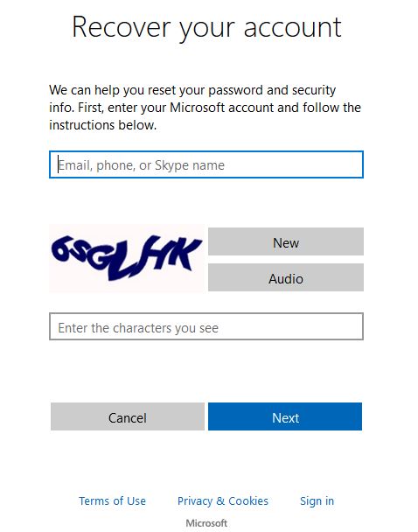
Task: Select the Microsoft account input box
Action: click(206, 164)
